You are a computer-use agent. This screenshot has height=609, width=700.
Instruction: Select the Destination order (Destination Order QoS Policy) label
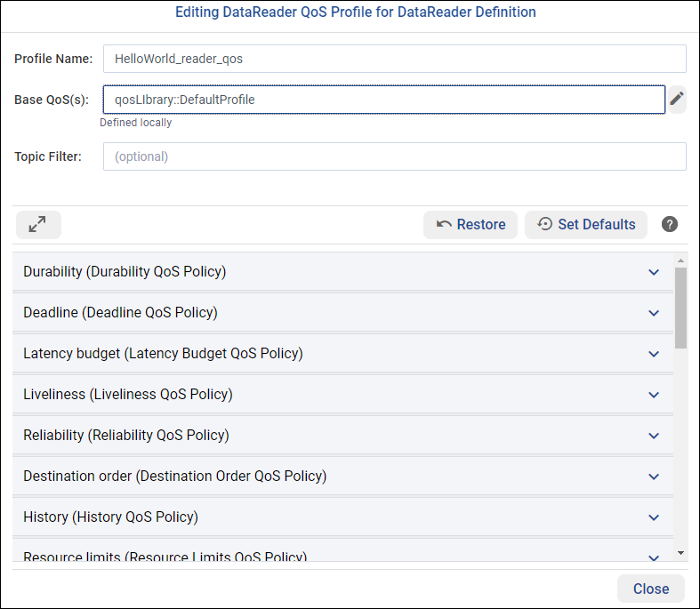[175, 476]
